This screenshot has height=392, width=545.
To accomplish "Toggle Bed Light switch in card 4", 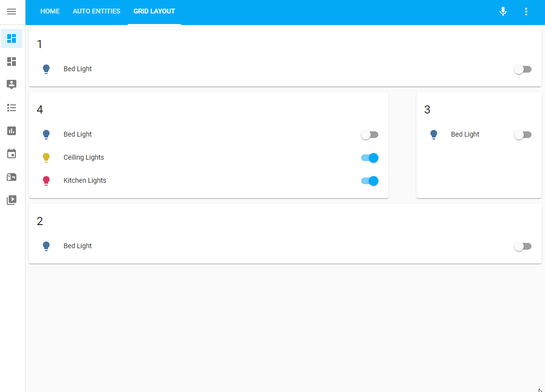I will [x=369, y=135].
